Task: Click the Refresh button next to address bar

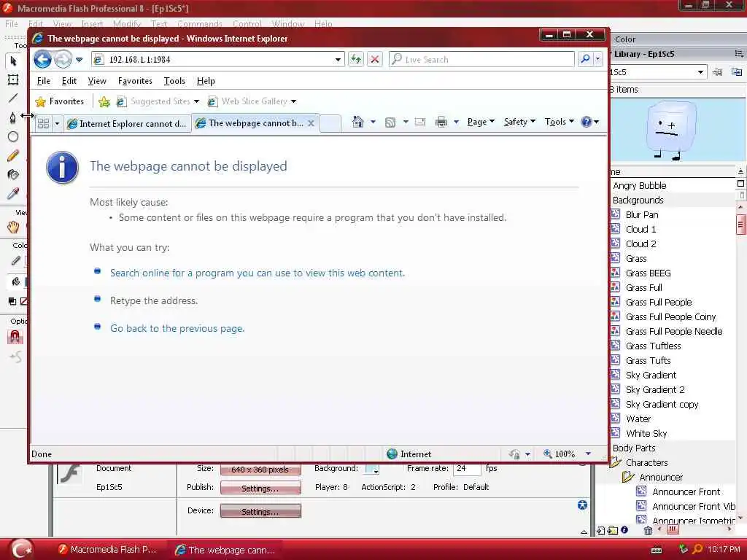Action: (x=356, y=60)
